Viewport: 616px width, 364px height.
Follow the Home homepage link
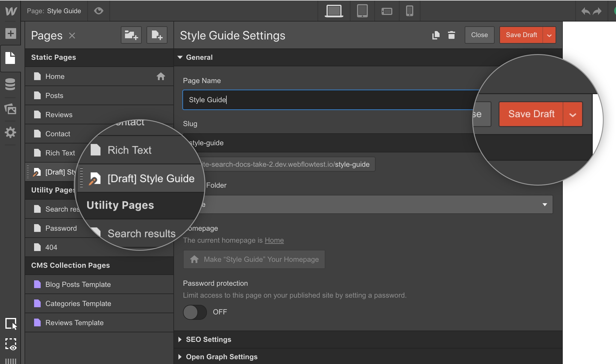pos(274,240)
